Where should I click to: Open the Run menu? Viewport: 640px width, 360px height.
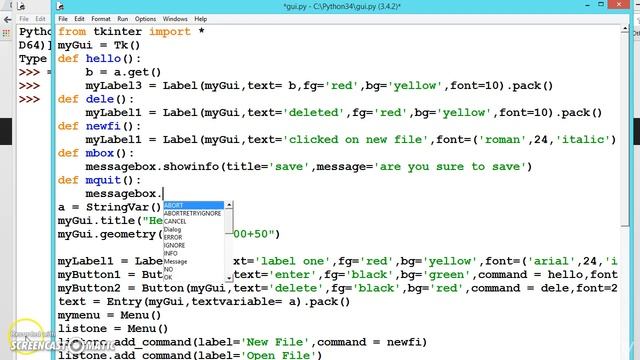pos(122,19)
